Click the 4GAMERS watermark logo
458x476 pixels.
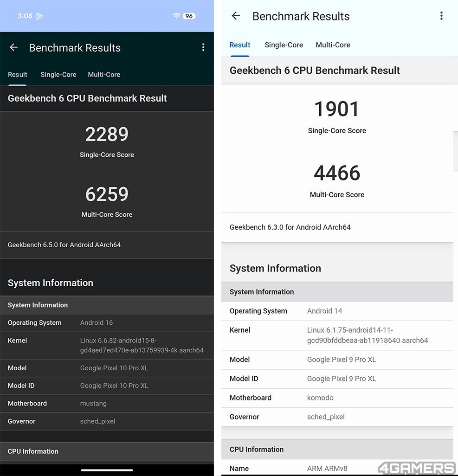point(416,468)
